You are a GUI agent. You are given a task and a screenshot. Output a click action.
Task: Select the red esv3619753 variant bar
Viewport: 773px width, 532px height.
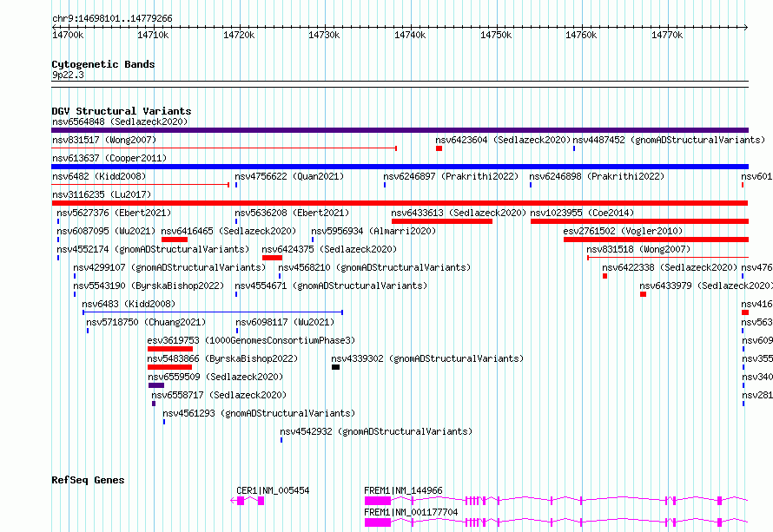(170, 349)
